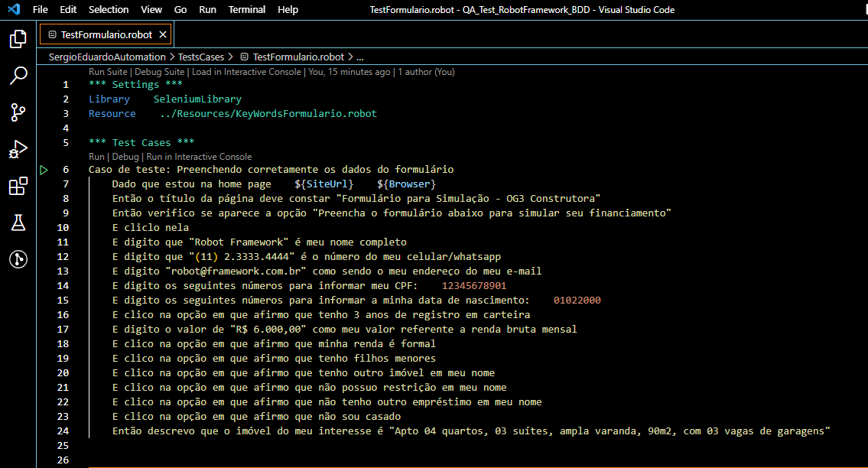Screen dimensions: 868x468
Task: Click 'E cliclo nela' on line 10
Action: (x=151, y=228)
